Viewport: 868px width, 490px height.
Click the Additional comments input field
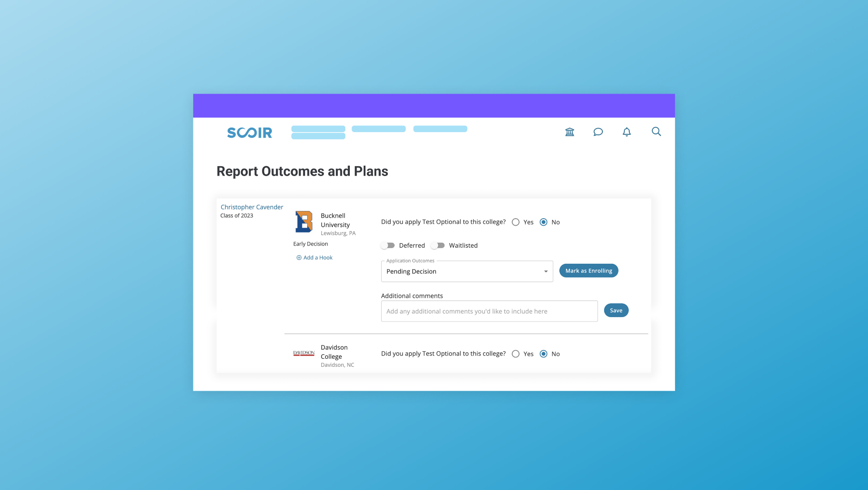click(490, 311)
